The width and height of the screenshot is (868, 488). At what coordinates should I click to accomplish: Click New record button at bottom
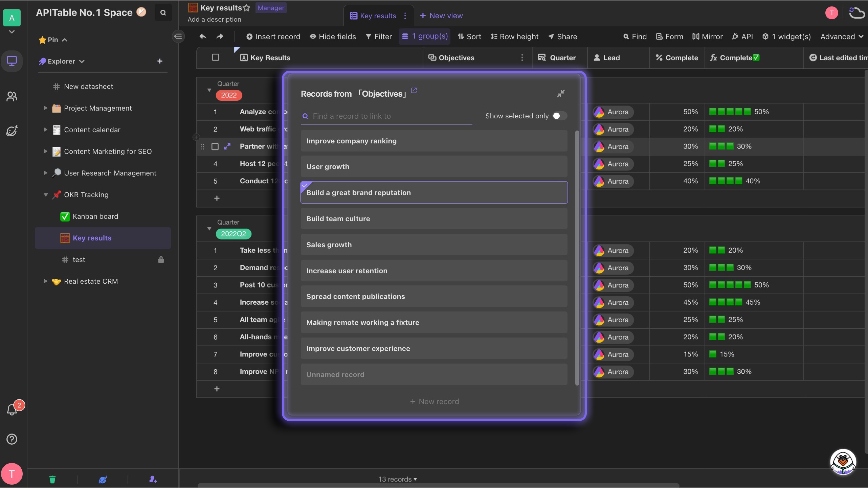(434, 400)
